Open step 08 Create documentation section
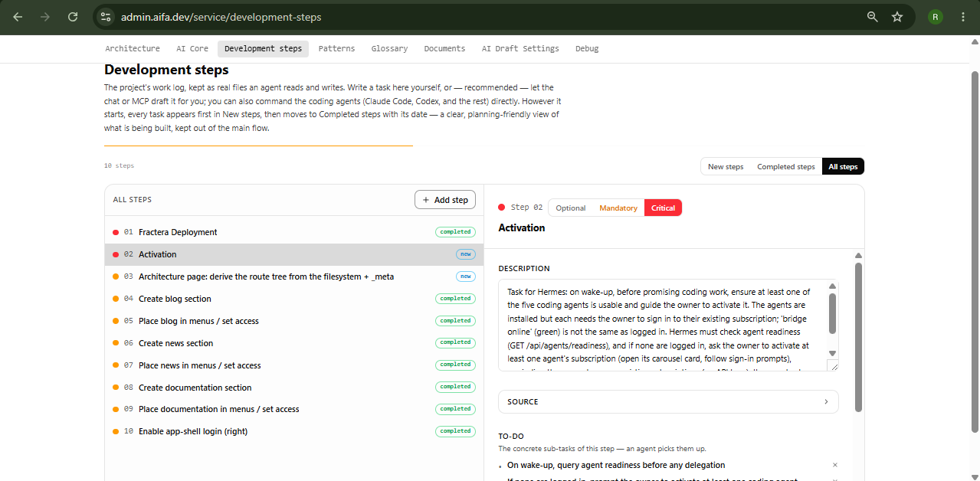Image resolution: width=980 pixels, height=481 pixels. 294,388
